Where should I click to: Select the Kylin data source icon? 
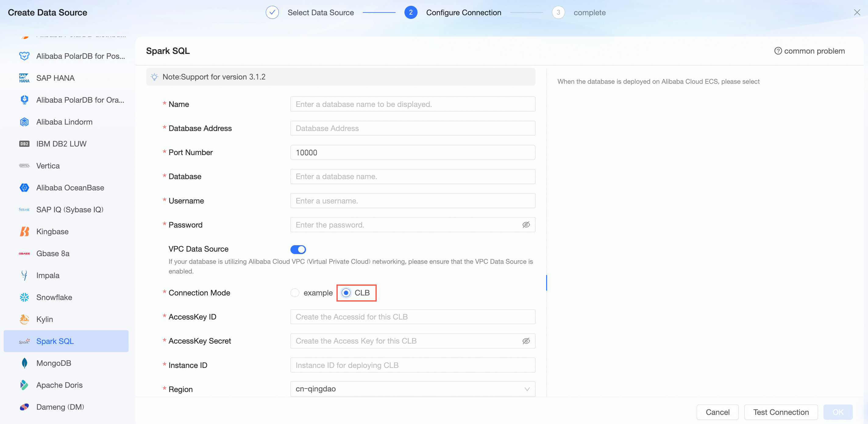[24, 319]
